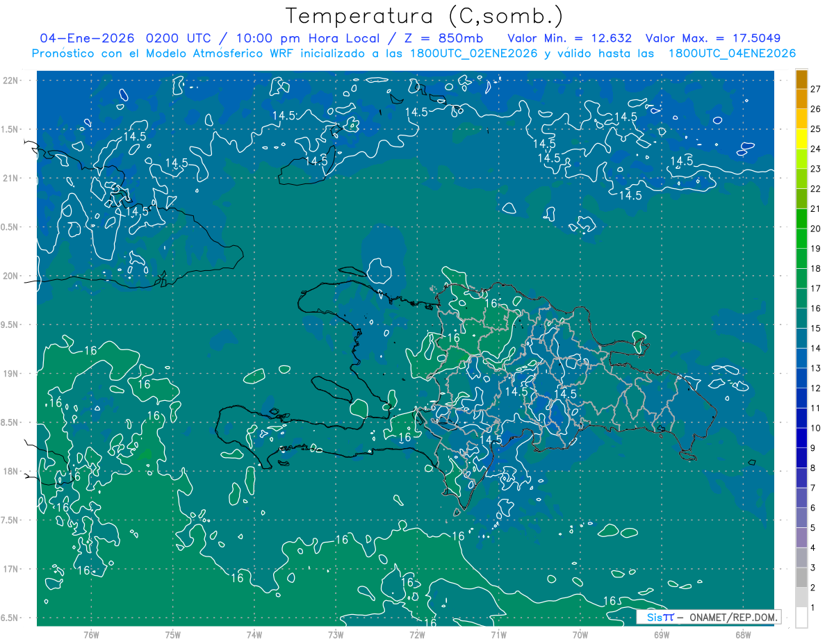Click the "74W" longitude axis label
Image resolution: width=834 pixels, height=644 pixels.
click(x=254, y=635)
